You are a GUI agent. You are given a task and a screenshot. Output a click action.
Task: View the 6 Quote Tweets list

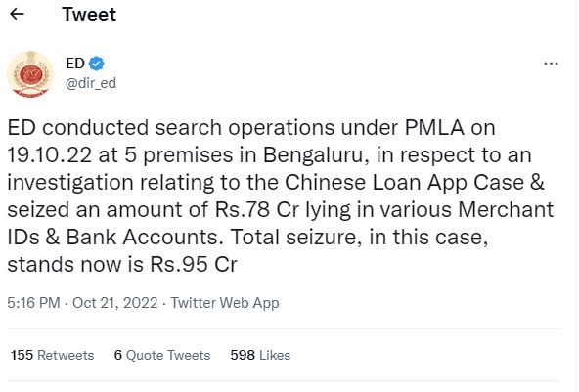[162, 355]
